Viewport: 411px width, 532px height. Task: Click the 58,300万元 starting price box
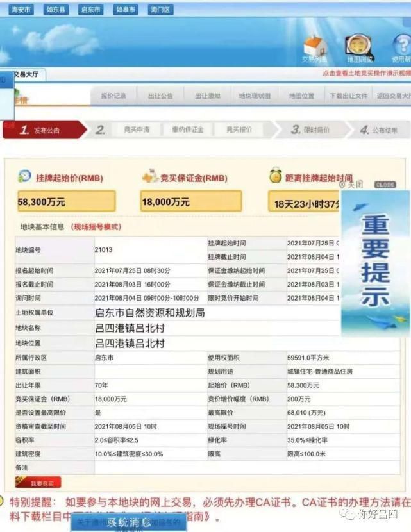[x=67, y=201]
